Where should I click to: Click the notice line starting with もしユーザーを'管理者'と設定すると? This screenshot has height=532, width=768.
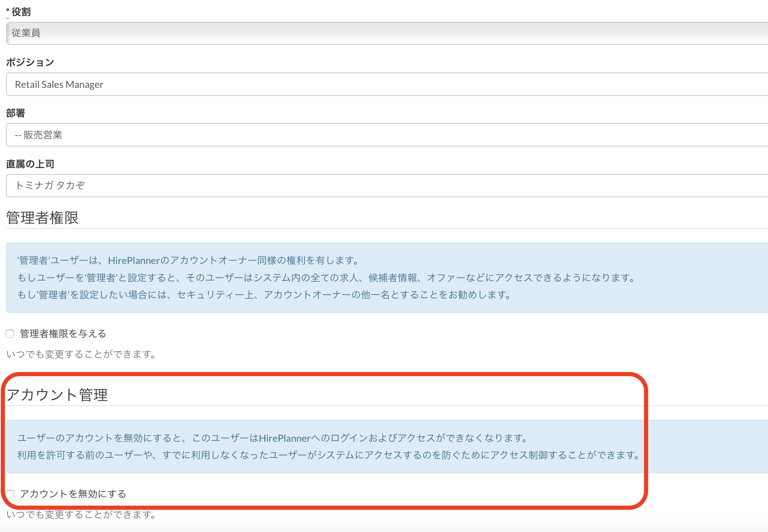(x=326, y=278)
